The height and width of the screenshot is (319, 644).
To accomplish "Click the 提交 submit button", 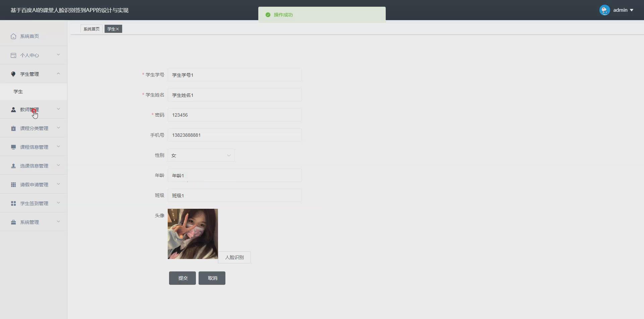I will coord(182,278).
